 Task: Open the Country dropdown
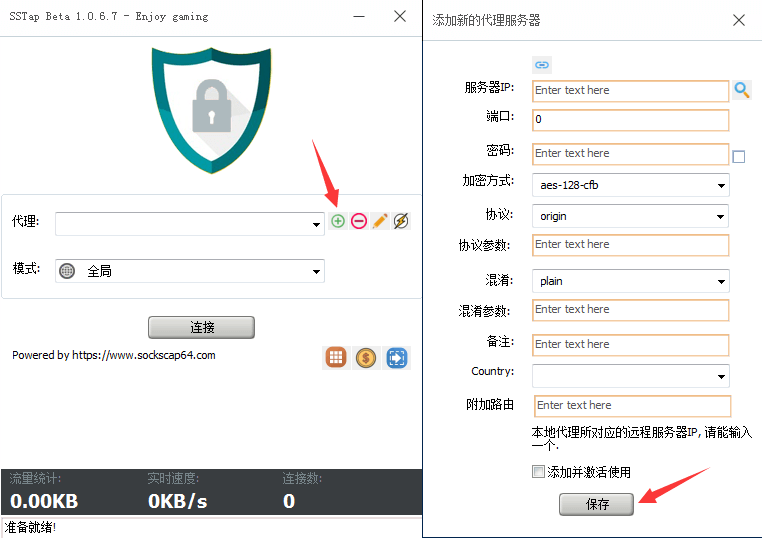click(x=631, y=376)
